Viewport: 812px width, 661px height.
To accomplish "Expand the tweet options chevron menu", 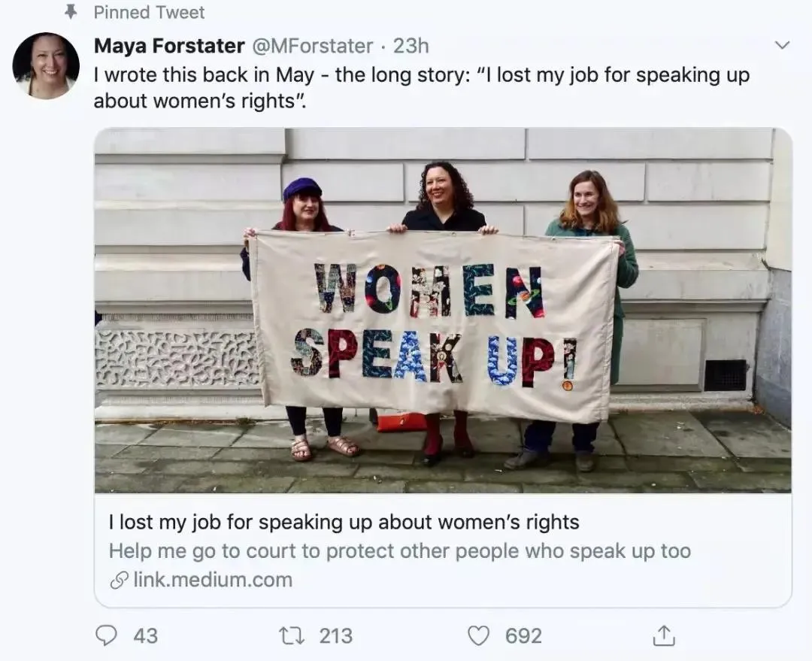I will [x=782, y=46].
